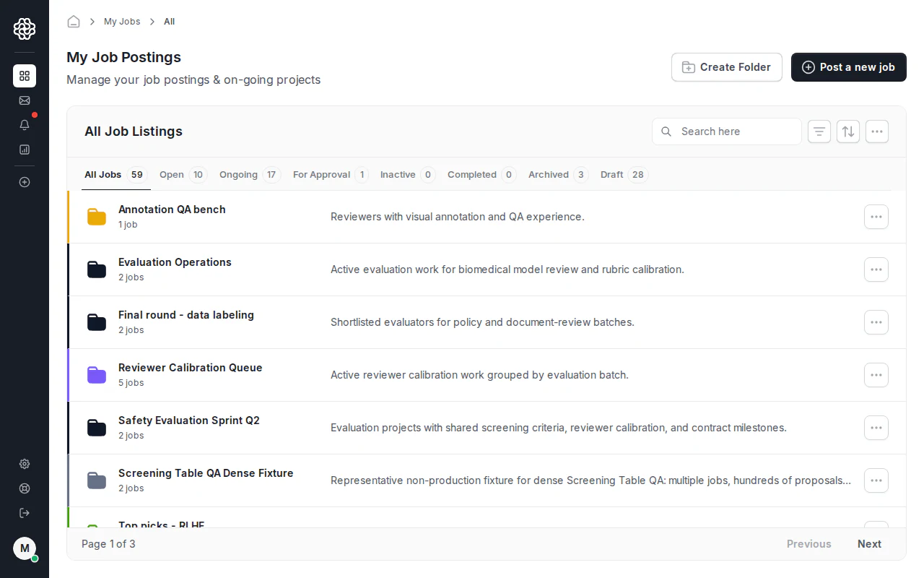The image size is (924, 578).
Task: Click the Previous page button
Action: [808, 544]
